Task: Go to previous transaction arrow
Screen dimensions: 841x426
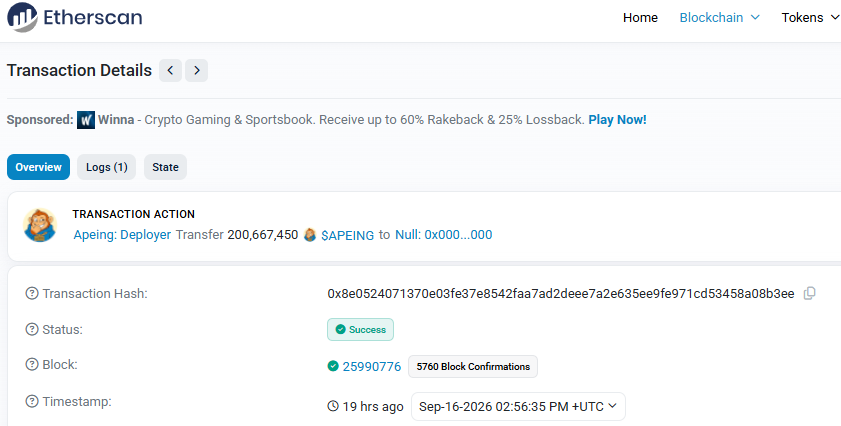Action: point(171,70)
